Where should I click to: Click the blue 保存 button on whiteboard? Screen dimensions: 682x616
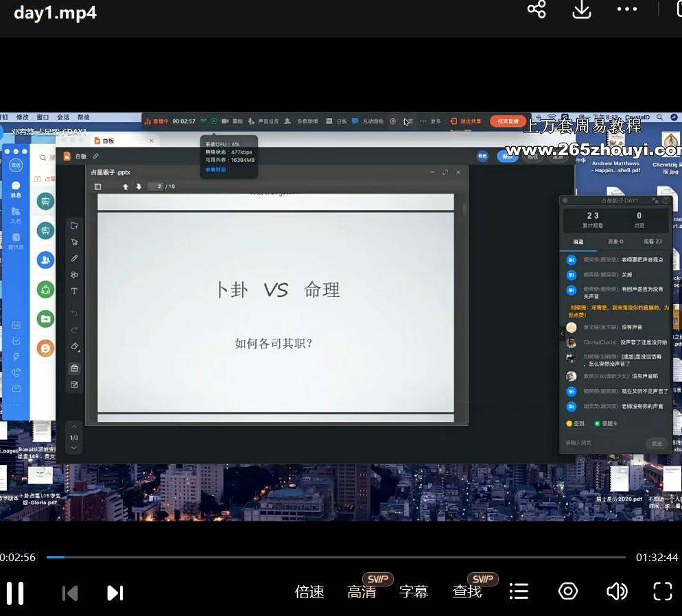click(x=507, y=156)
